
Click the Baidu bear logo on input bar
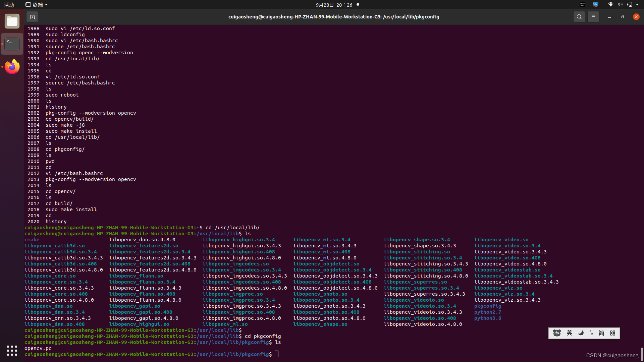click(x=557, y=333)
